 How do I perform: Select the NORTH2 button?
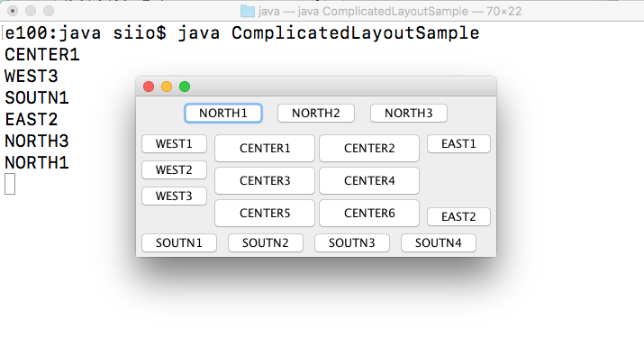pyautogui.click(x=316, y=113)
